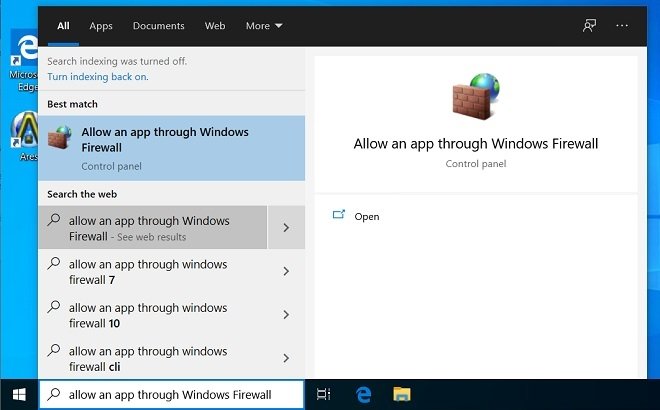Viewport: 660px width, 410px height.
Task: Open web result allow an app through Windows Firewall
Action: point(153,228)
